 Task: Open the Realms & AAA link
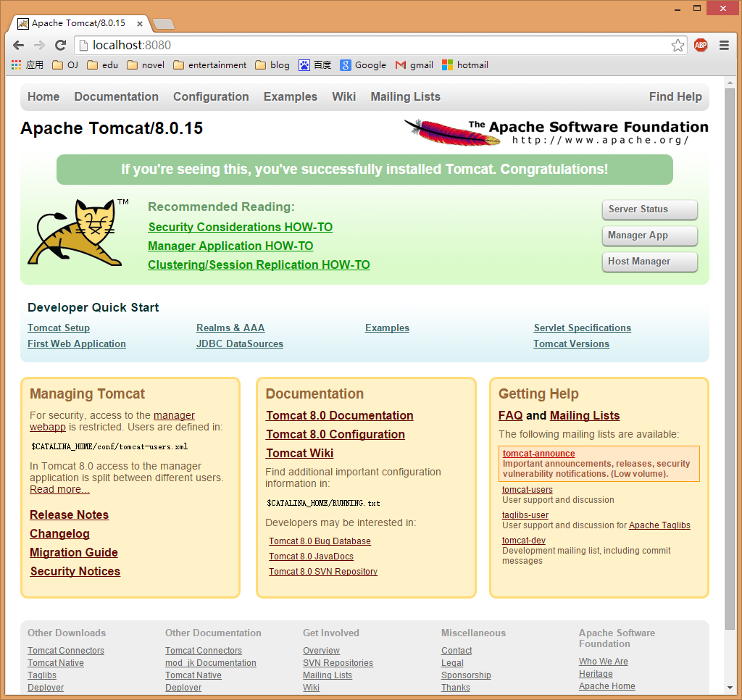pyautogui.click(x=230, y=328)
